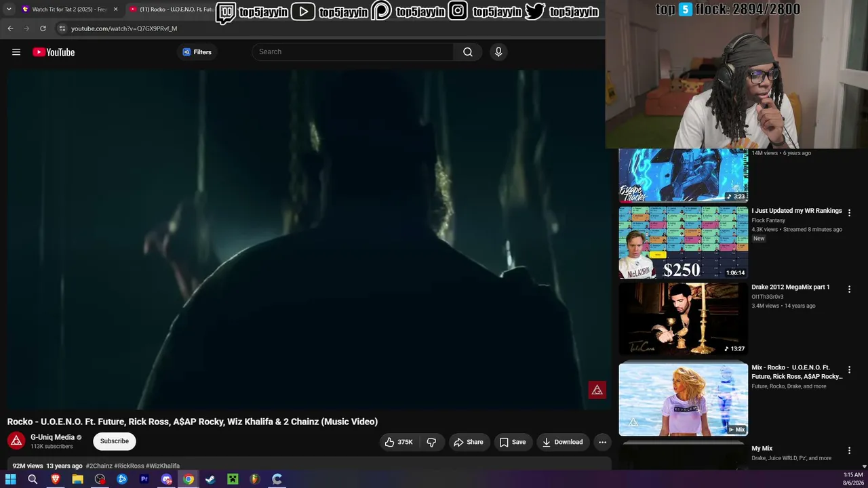This screenshot has width=868, height=488.
Task: Open options for the Rocko U.O.E.N.O. mix
Action: [x=849, y=370]
